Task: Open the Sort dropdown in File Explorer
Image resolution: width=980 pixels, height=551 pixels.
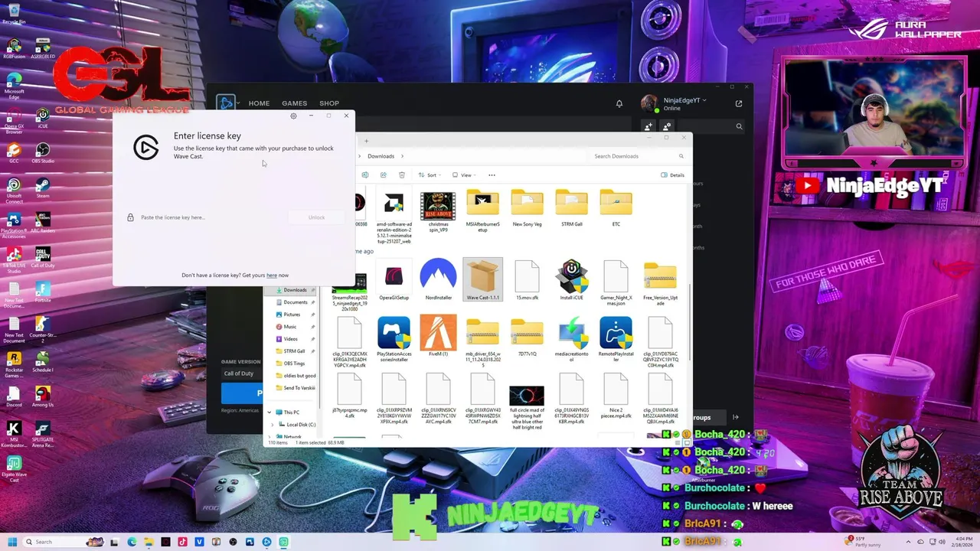Action: coord(430,175)
